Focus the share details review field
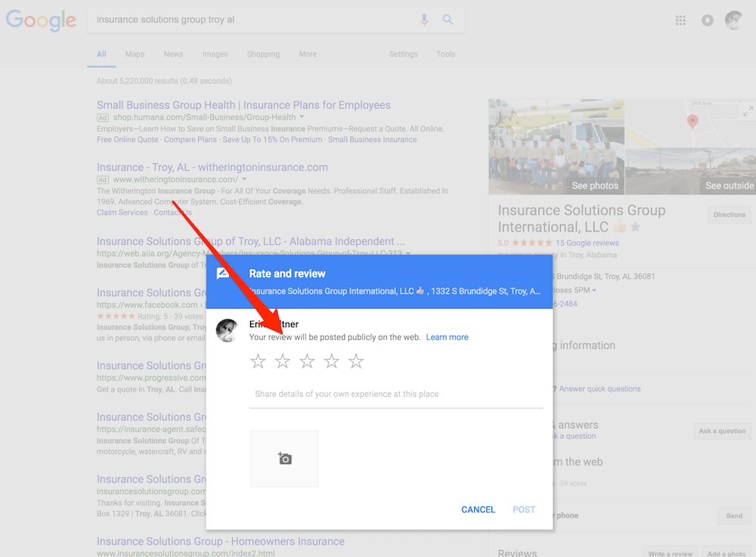The image size is (756, 557). 396,395
